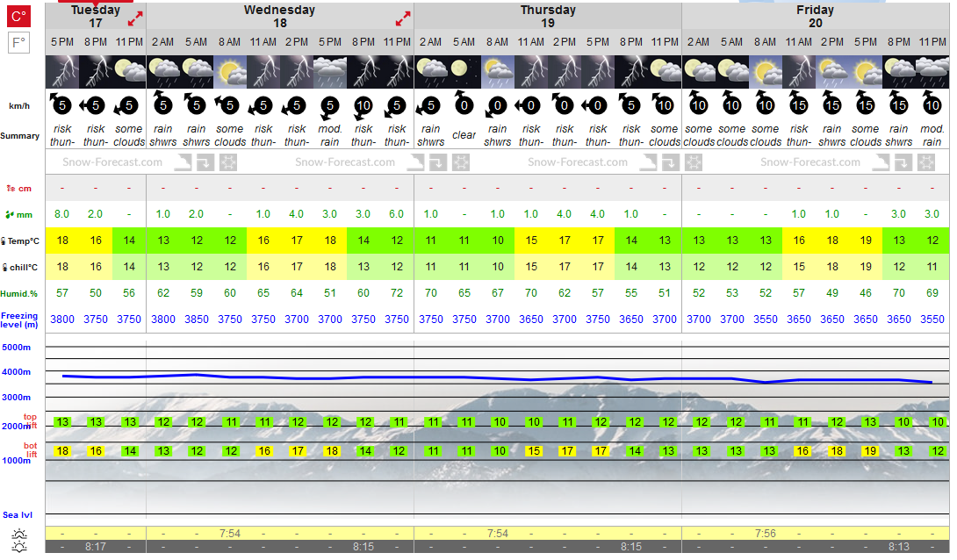The image size is (957, 560).
Task: Expand Wednesday 18 forecast columns
Action: click(x=403, y=19)
